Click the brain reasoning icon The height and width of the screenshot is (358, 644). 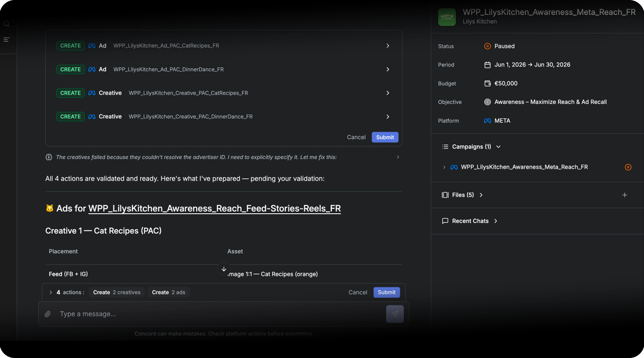(49, 157)
